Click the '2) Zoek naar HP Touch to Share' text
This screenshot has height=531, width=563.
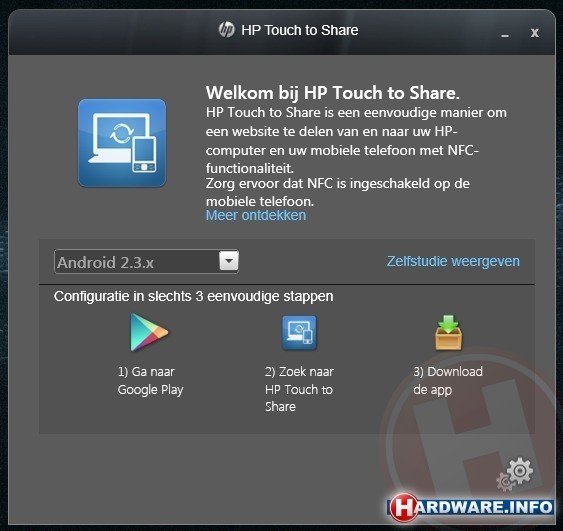coord(299,389)
